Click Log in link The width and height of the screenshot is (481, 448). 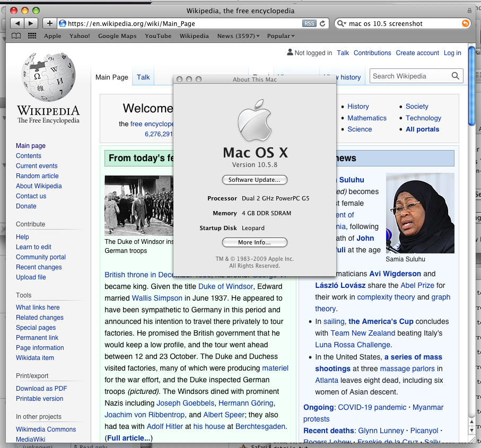click(x=452, y=52)
